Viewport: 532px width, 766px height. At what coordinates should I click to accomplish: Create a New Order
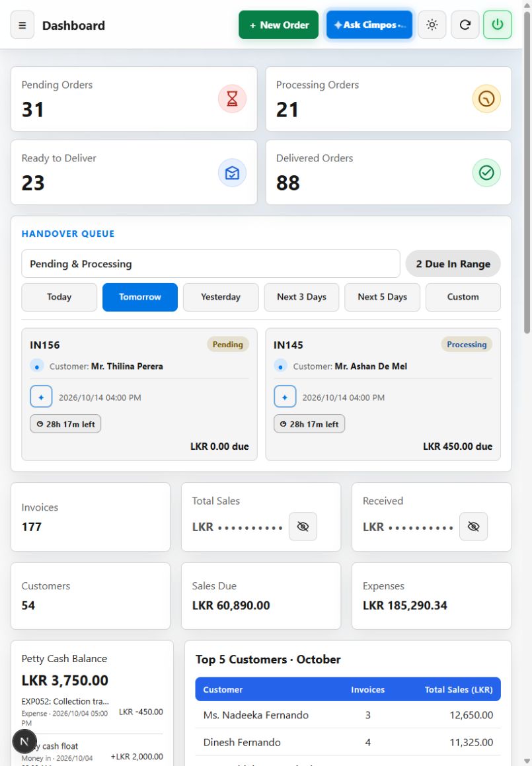point(278,25)
